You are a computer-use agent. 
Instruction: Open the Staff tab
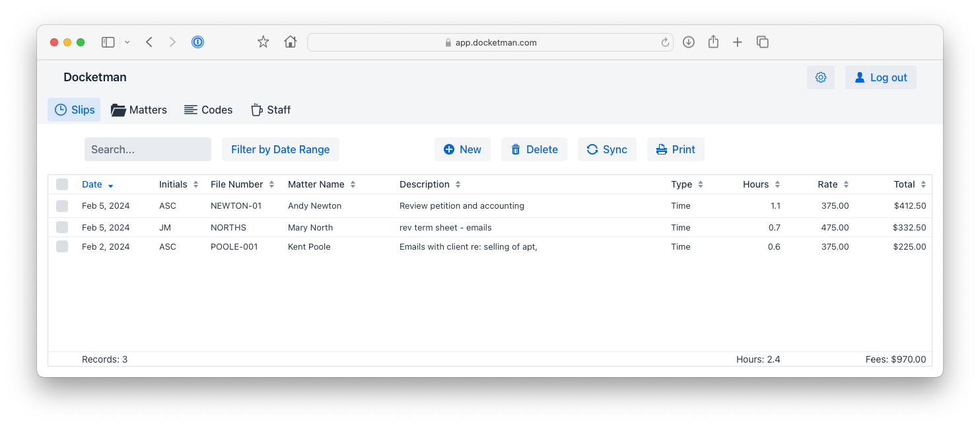point(270,110)
